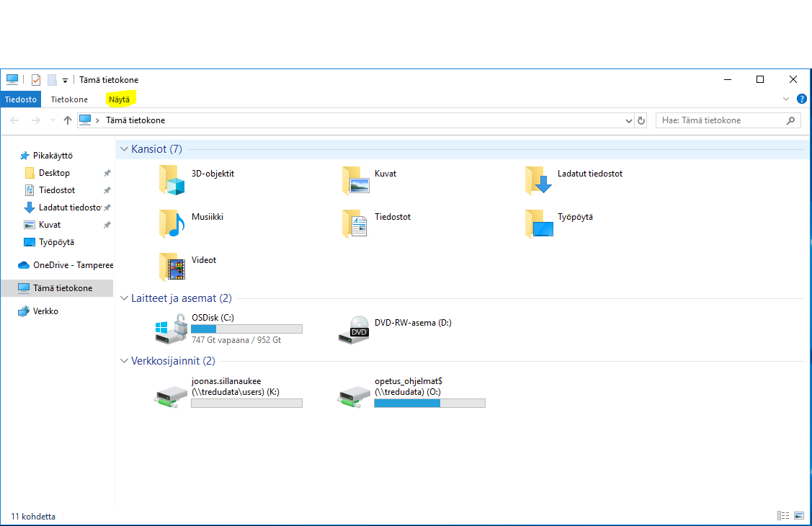
Task: Open the Tiedosto menu
Action: (21, 99)
